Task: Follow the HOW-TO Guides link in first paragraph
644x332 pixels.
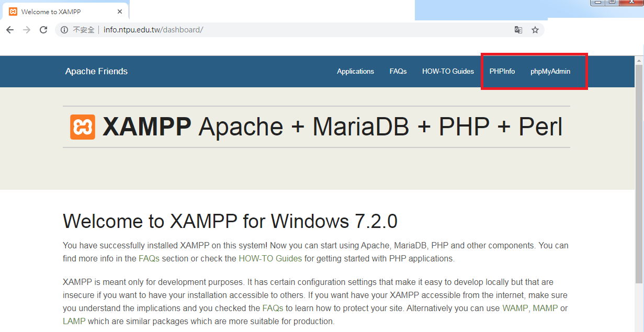Action: point(270,258)
